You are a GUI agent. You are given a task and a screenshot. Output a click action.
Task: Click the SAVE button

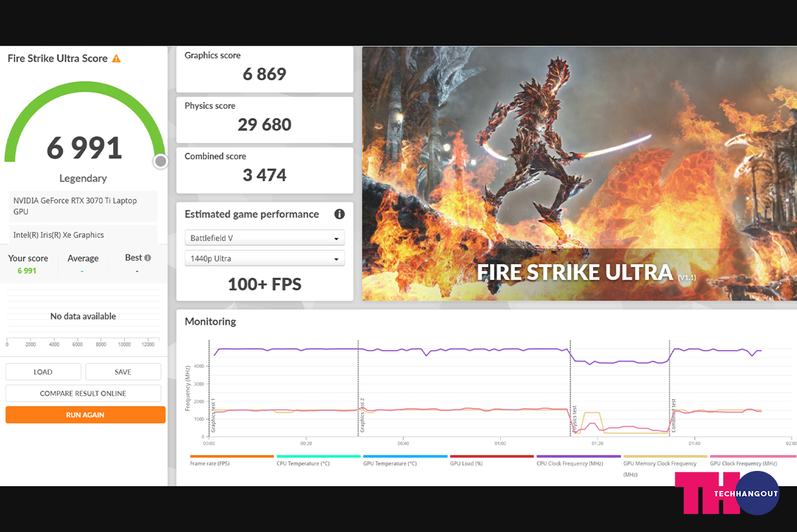pos(123,372)
